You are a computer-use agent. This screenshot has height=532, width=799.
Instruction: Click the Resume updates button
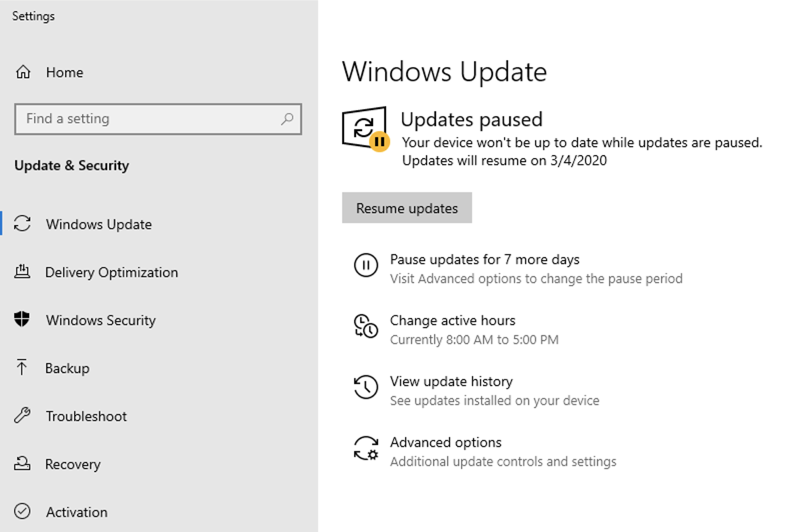407,208
